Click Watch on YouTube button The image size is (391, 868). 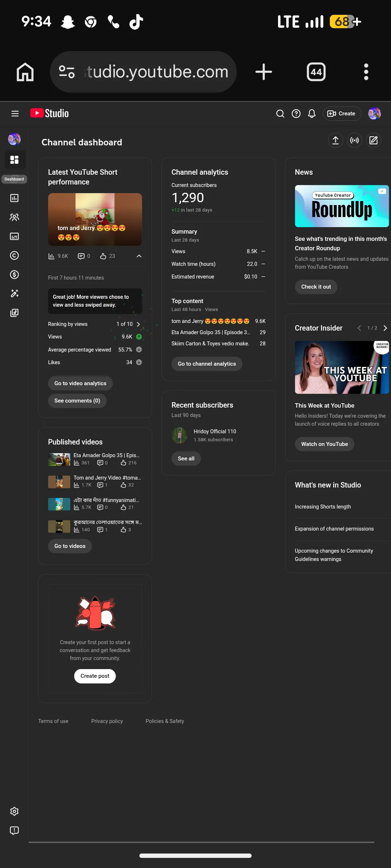tap(324, 444)
